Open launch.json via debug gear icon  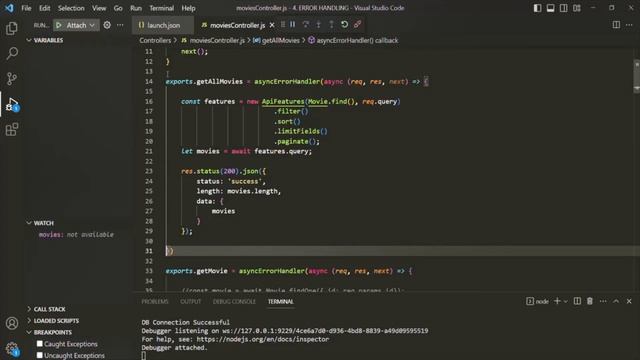point(107,25)
